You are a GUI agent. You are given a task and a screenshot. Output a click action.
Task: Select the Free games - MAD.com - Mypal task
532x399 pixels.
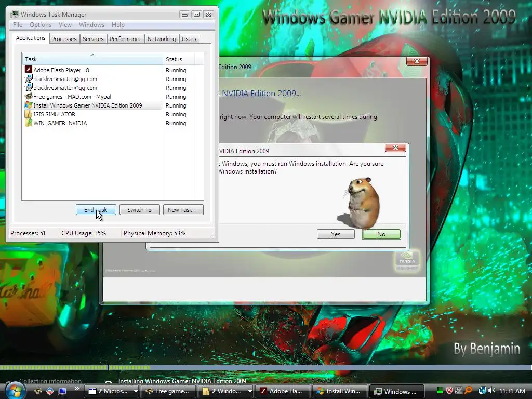click(93, 96)
